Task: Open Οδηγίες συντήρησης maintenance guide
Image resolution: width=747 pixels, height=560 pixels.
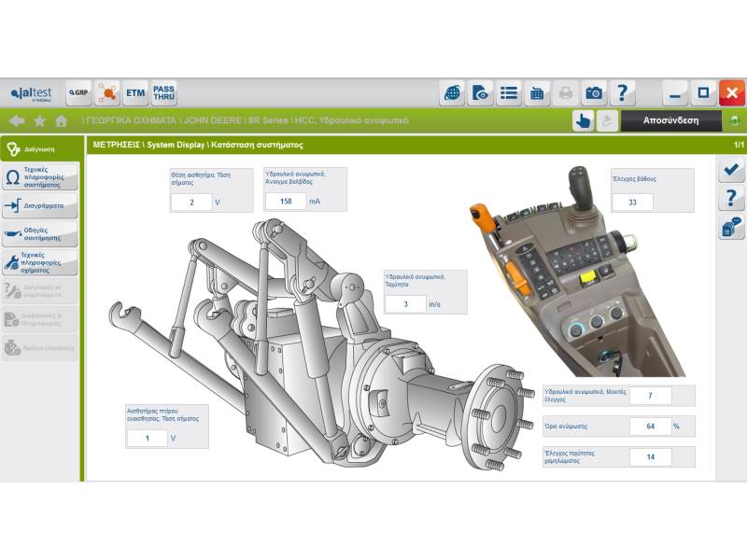Action: pyautogui.click(x=39, y=233)
